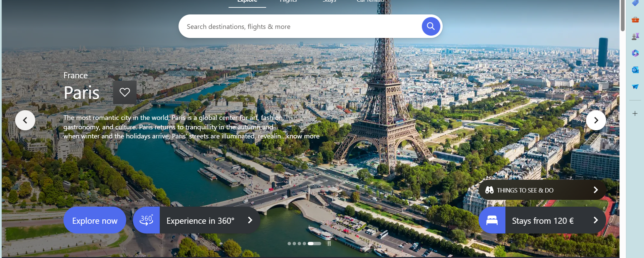644x258 pixels.
Task: Click the search destinations input field
Action: (x=299, y=27)
